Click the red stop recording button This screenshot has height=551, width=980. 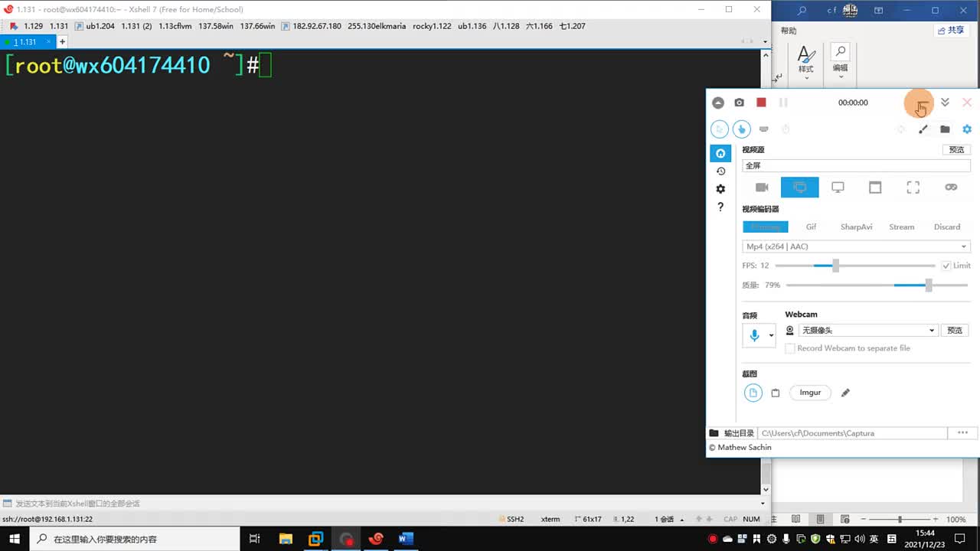[x=761, y=103]
